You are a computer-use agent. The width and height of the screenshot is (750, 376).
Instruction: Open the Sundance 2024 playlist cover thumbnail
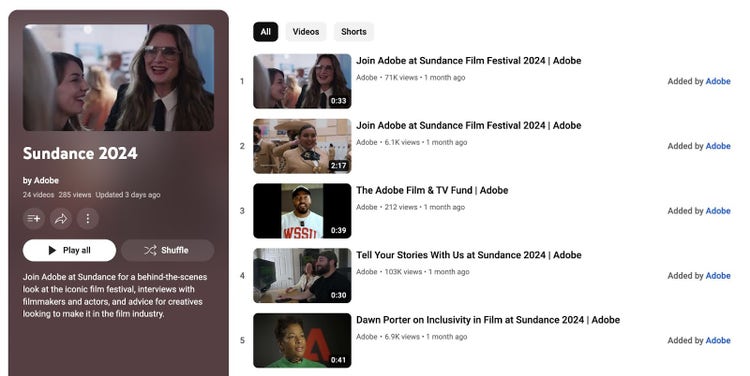click(x=118, y=77)
